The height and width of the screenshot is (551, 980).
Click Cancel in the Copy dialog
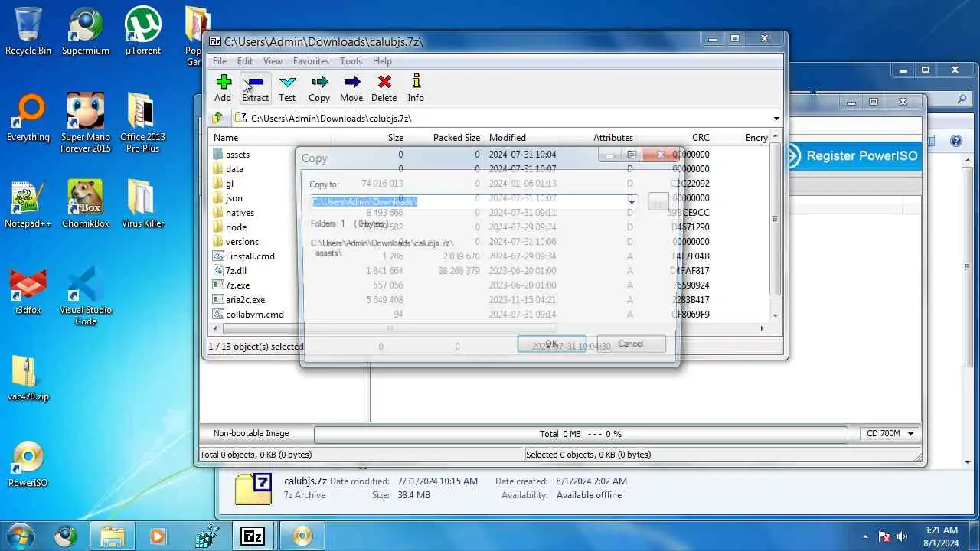pyautogui.click(x=631, y=344)
